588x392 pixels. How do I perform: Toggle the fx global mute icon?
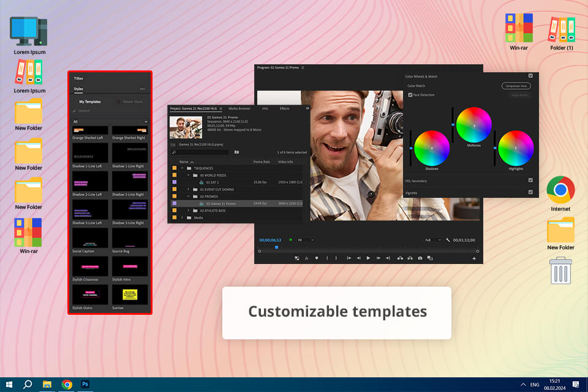[306, 258]
